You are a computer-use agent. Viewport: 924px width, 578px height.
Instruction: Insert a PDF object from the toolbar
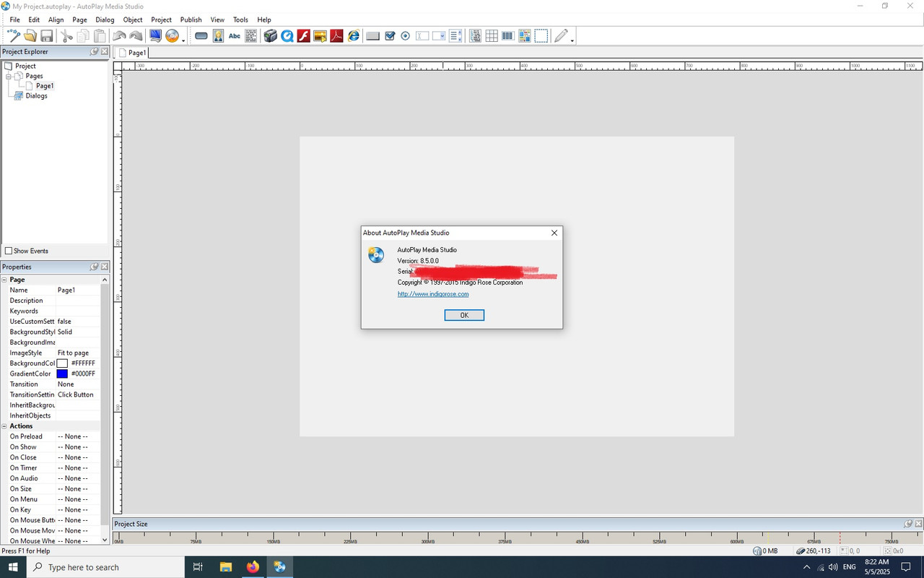click(336, 36)
